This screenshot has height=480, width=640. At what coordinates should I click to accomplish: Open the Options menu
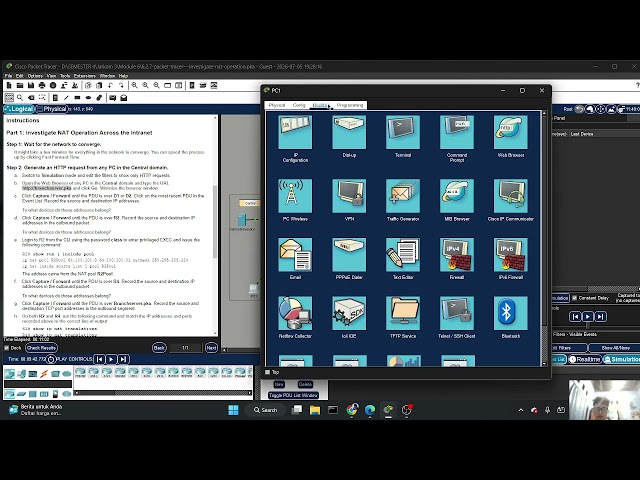35,76
